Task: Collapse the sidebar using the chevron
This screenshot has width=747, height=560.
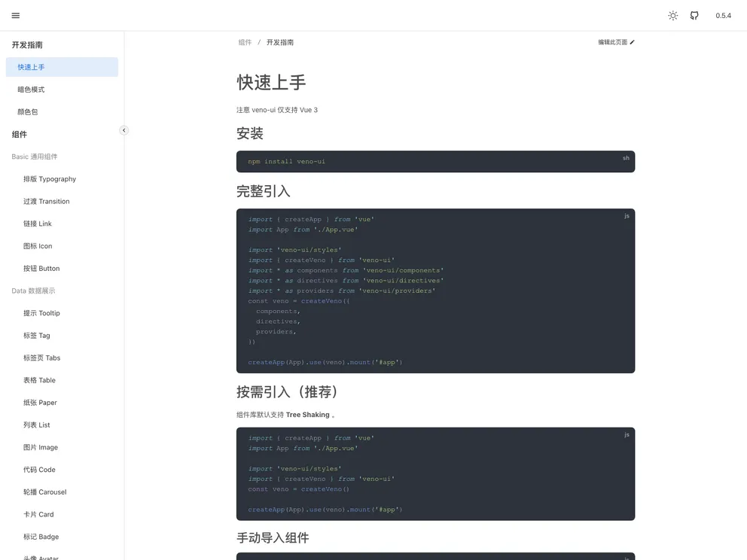Action: 123,129
